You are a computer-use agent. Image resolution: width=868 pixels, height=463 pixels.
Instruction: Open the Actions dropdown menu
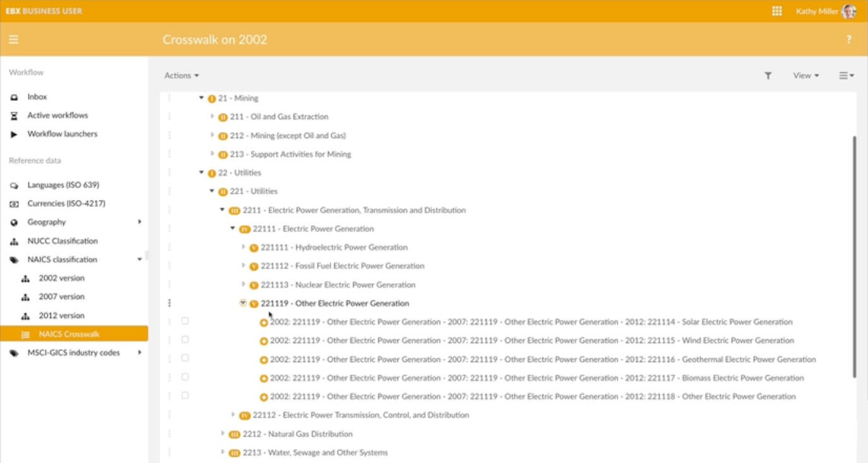tap(182, 76)
